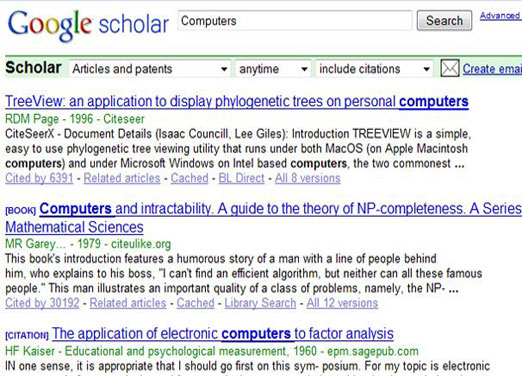
Task: Open the BL Direct link
Action: point(241,178)
